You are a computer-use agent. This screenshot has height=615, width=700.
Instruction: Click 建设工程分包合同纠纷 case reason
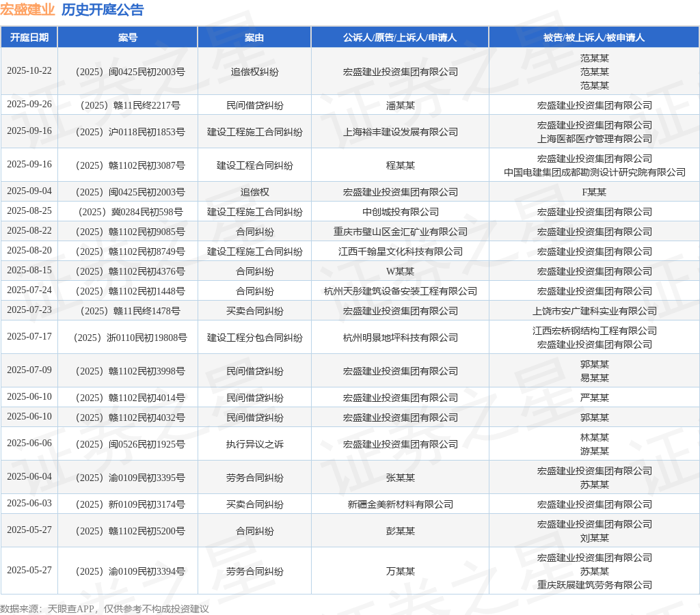pyautogui.click(x=254, y=338)
